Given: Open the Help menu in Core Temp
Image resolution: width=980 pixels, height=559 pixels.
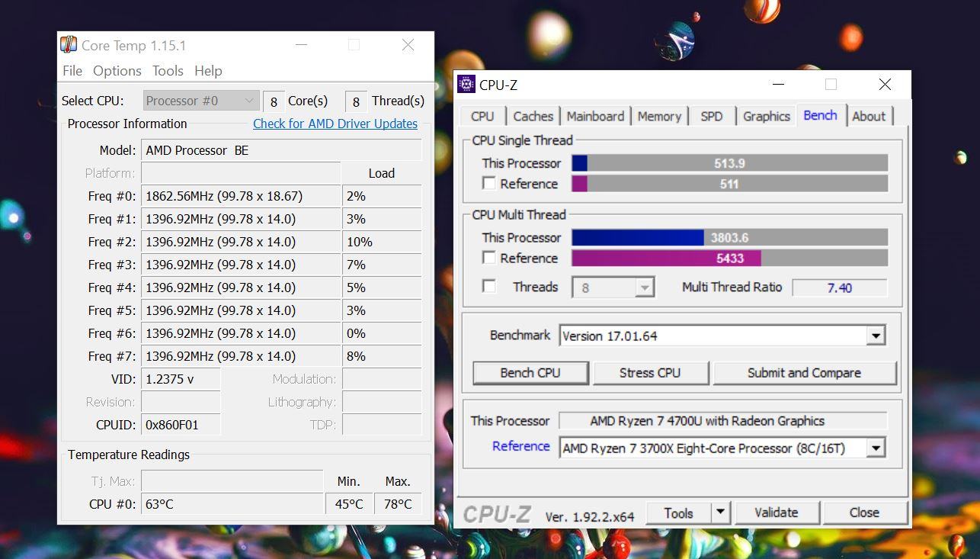Looking at the screenshot, I should (208, 70).
